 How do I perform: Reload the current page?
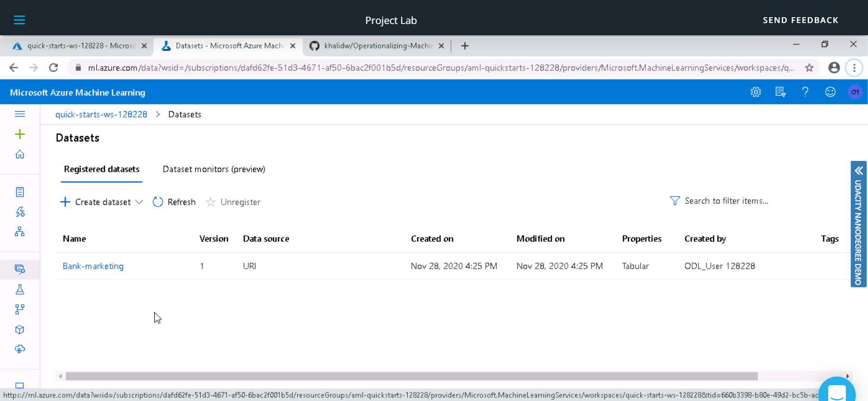(53, 68)
